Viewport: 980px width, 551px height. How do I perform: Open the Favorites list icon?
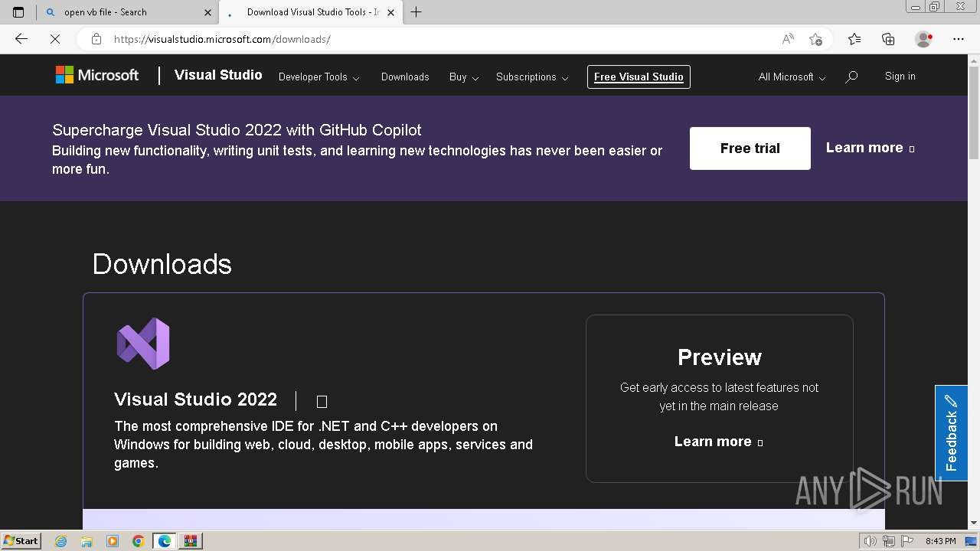click(x=854, y=39)
